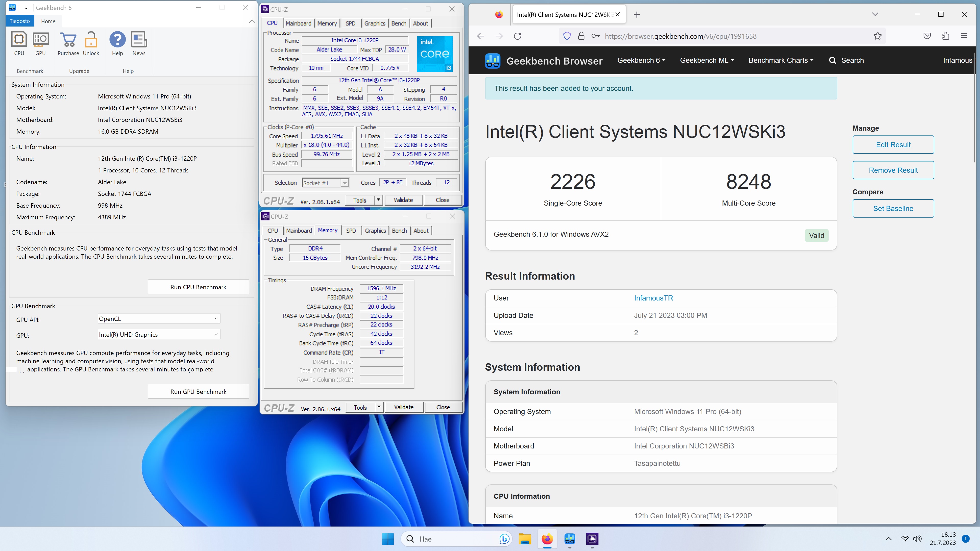Click Close button in lower CPU-Z window
The width and height of the screenshot is (980, 551).
pyautogui.click(x=443, y=407)
